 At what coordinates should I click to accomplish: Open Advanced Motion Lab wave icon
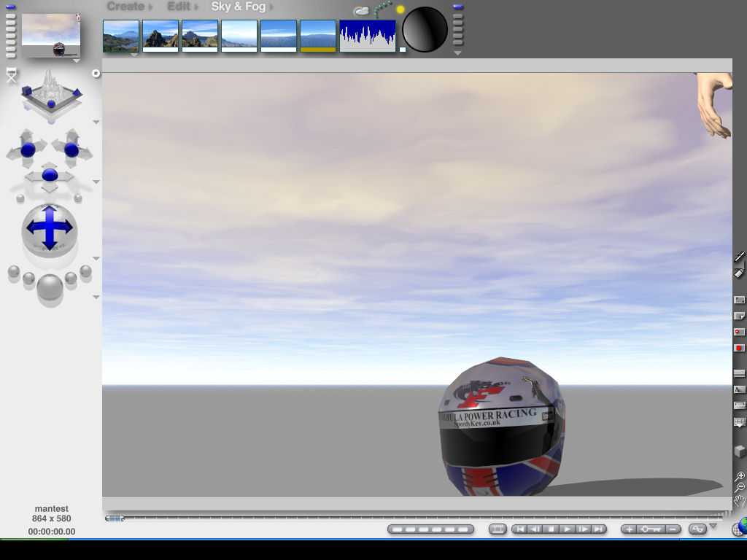click(x=697, y=529)
